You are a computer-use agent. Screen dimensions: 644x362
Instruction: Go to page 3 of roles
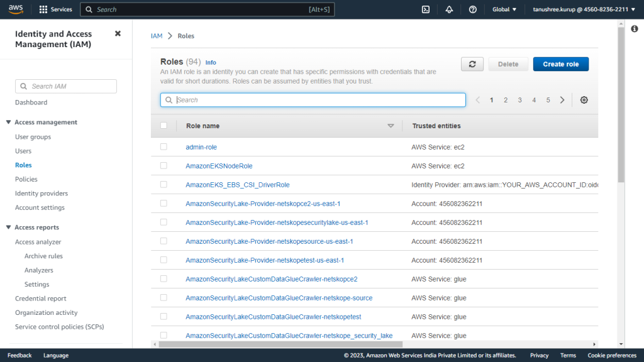(x=519, y=100)
